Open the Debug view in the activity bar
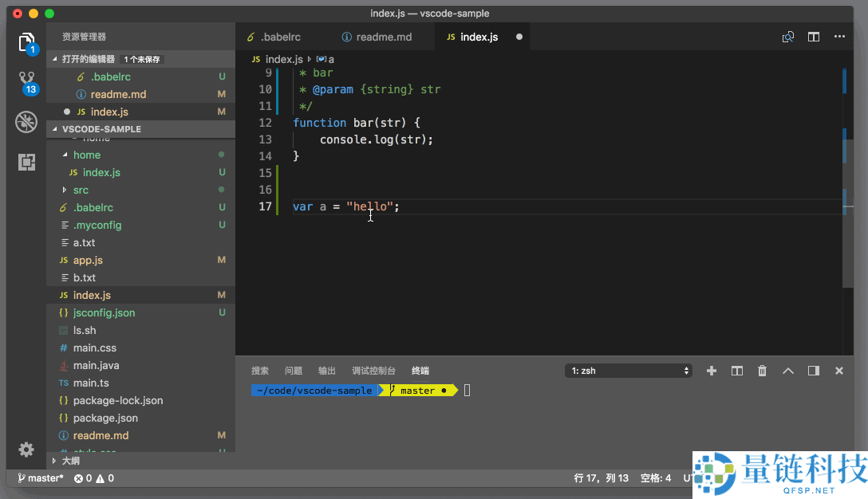868x499 pixels. tap(26, 122)
